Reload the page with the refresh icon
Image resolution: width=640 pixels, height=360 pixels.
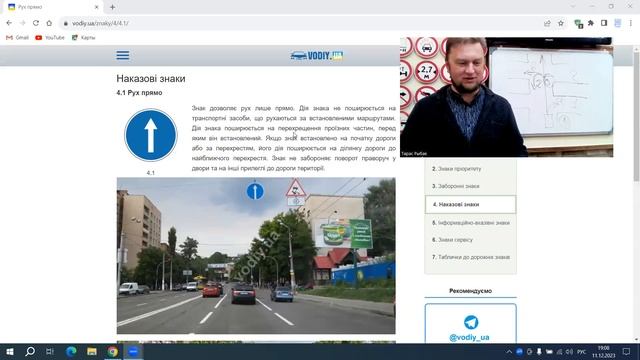point(36,23)
